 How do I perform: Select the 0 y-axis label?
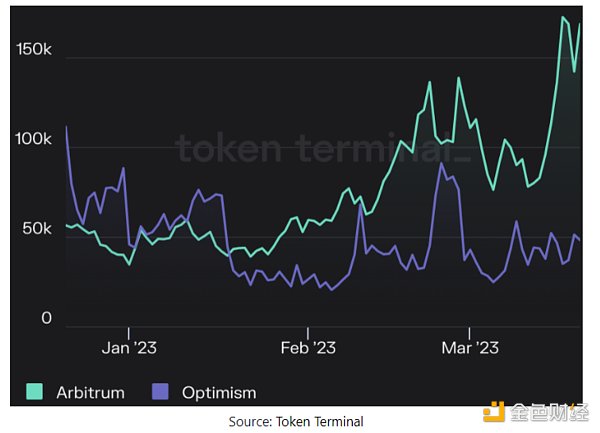tap(46, 318)
